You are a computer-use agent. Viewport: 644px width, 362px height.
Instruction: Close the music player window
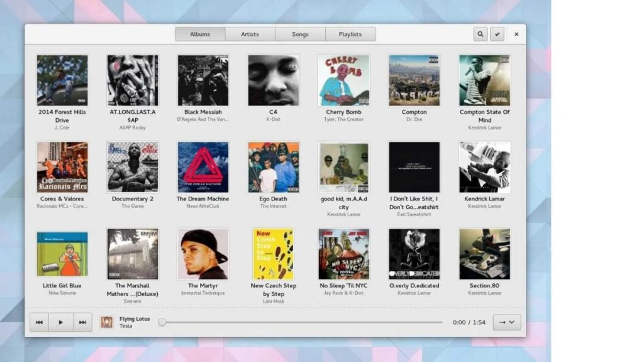tap(516, 35)
